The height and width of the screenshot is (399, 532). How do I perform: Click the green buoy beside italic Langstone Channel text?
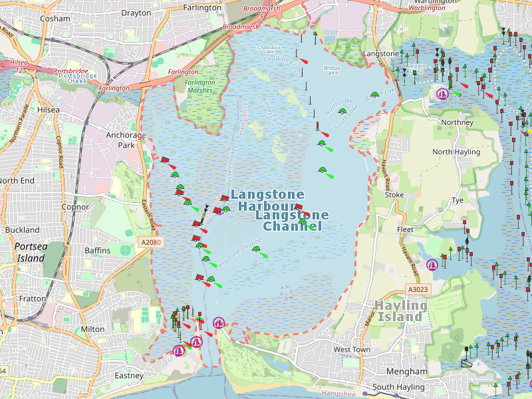pyautogui.click(x=256, y=249)
